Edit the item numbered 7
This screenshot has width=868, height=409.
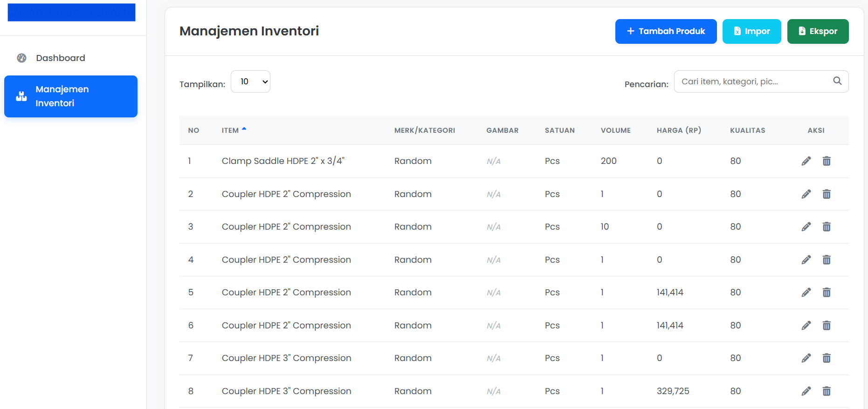[x=806, y=358]
